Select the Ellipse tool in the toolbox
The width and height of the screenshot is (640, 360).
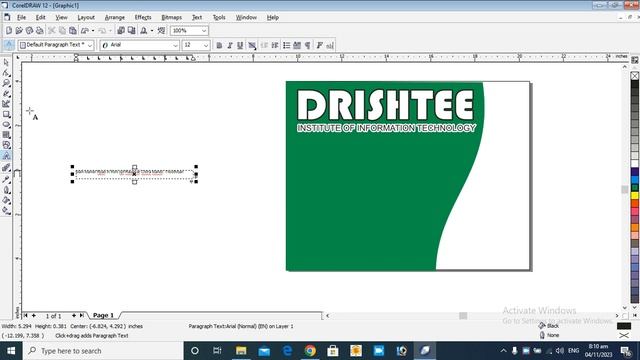tap(6, 124)
